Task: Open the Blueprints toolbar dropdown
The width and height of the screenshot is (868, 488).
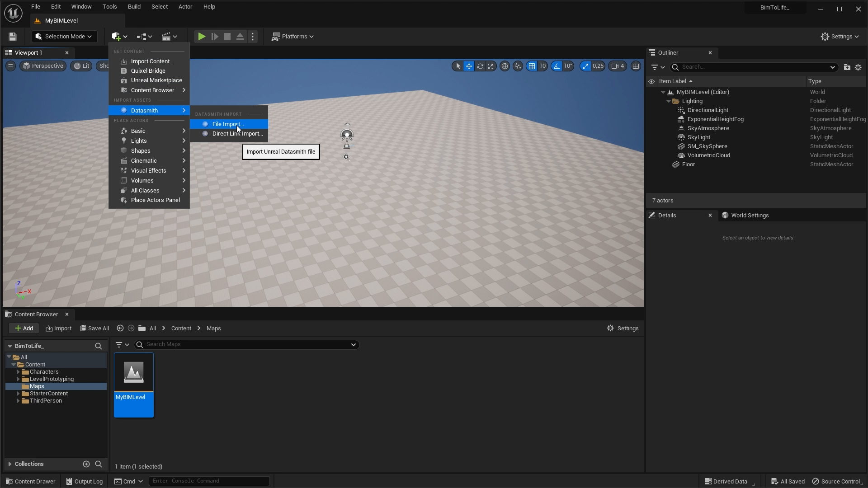Action: tap(144, 37)
